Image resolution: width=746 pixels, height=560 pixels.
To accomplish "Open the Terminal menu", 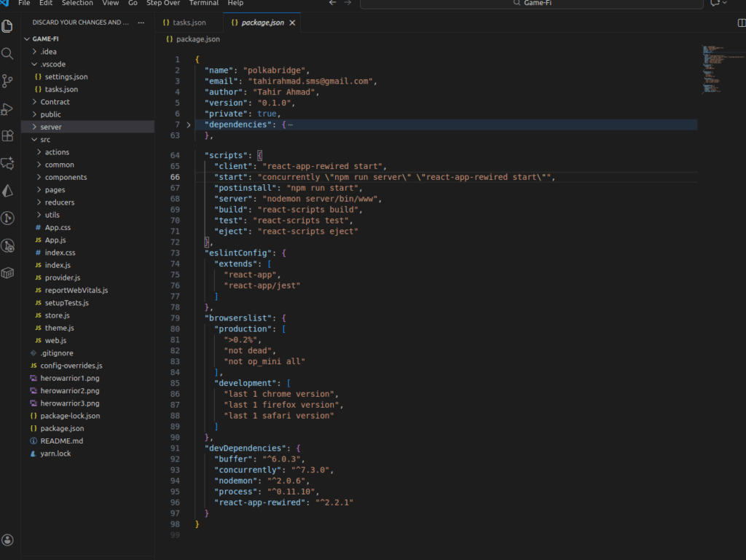I will pyautogui.click(x=203, y=3).
